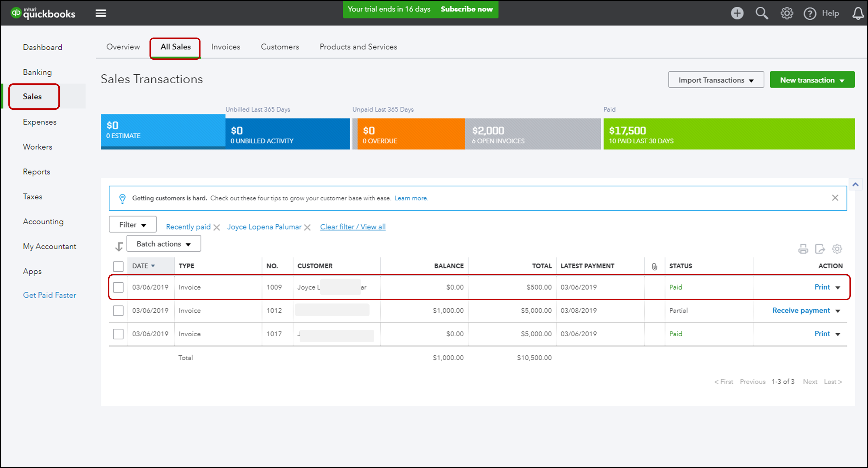
Task: Open the Filter dropdown
Action: pyautogui.click(x=133, y=225)
